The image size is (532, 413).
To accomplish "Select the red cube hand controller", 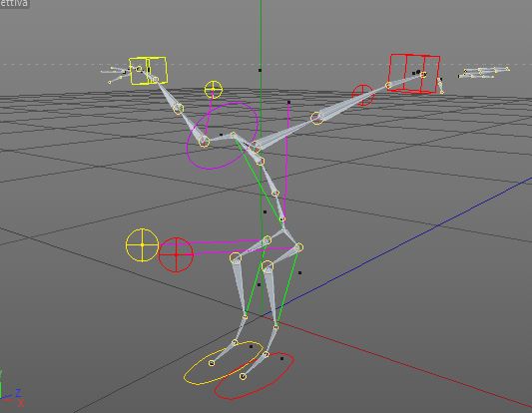I will coord(414,73).
